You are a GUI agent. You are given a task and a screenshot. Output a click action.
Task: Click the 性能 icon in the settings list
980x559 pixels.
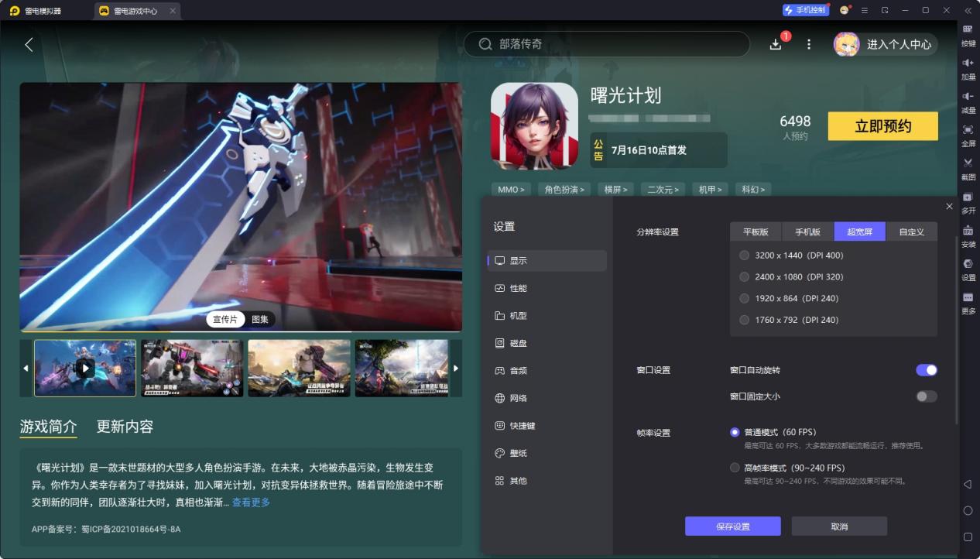[x=499, y=288]
